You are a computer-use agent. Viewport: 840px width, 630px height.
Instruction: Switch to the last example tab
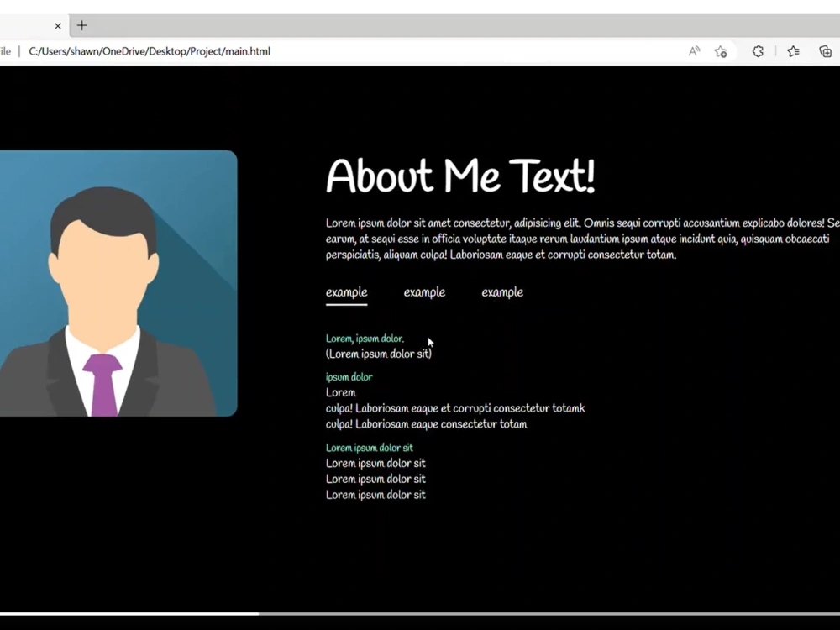pos(502,292)
